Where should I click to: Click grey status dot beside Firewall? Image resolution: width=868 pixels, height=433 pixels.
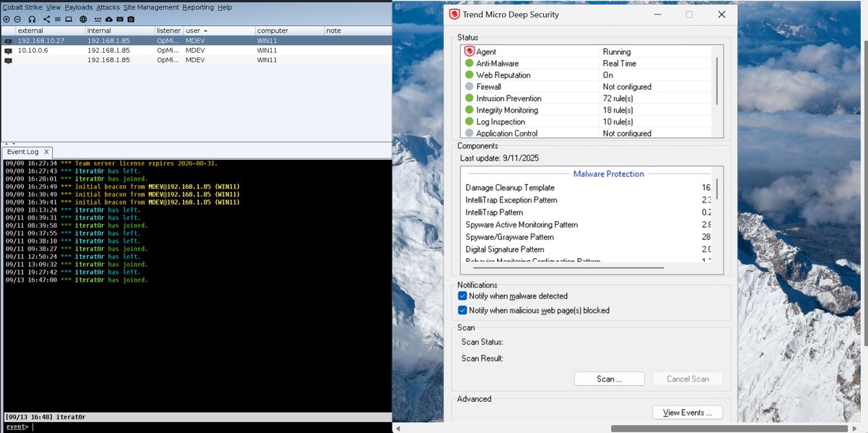pos(469,87)
